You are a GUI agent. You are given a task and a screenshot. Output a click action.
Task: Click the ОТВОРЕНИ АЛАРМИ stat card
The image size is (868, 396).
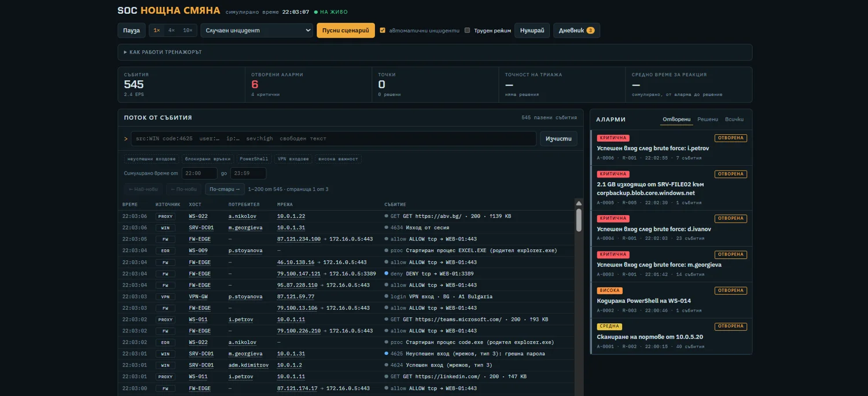point(308,84)
